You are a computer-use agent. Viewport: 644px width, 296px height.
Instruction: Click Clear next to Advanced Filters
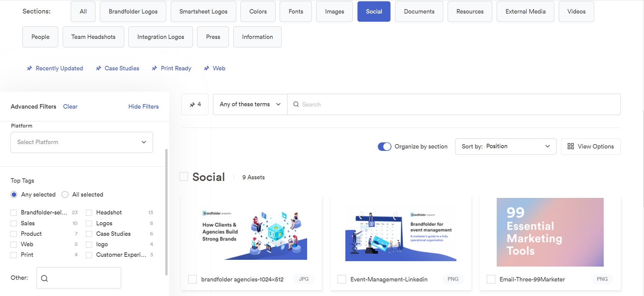(70, 107)
